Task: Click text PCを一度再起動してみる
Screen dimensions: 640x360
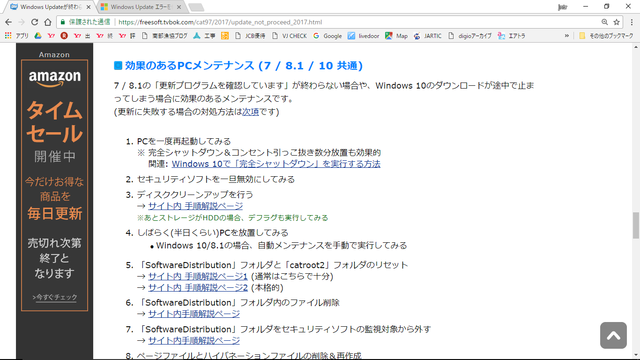Action: pyautogui.click(x=184, y=141)
